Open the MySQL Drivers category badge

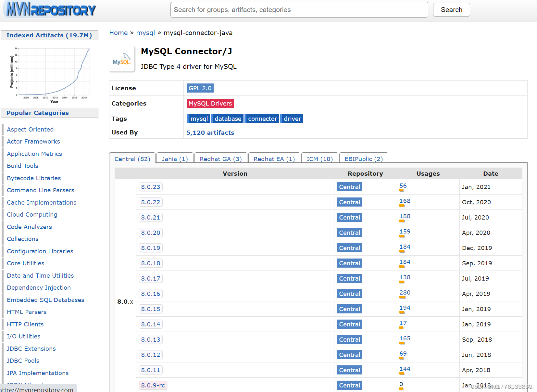pos(210,103)
